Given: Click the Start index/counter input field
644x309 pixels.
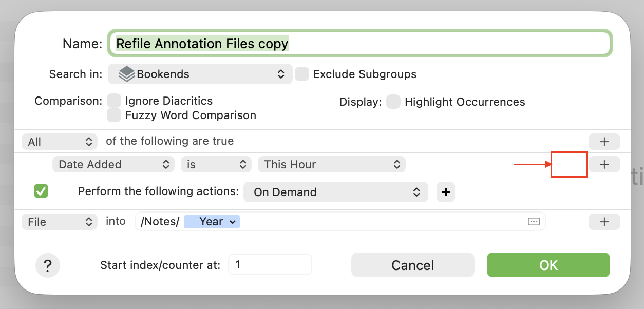Looking at the screenshot, I should (x=270, y=265).
